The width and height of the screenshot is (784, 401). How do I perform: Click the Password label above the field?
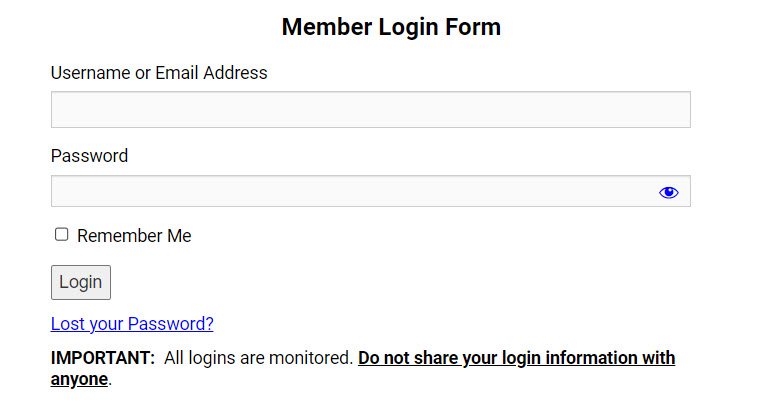tap(89, 156)
